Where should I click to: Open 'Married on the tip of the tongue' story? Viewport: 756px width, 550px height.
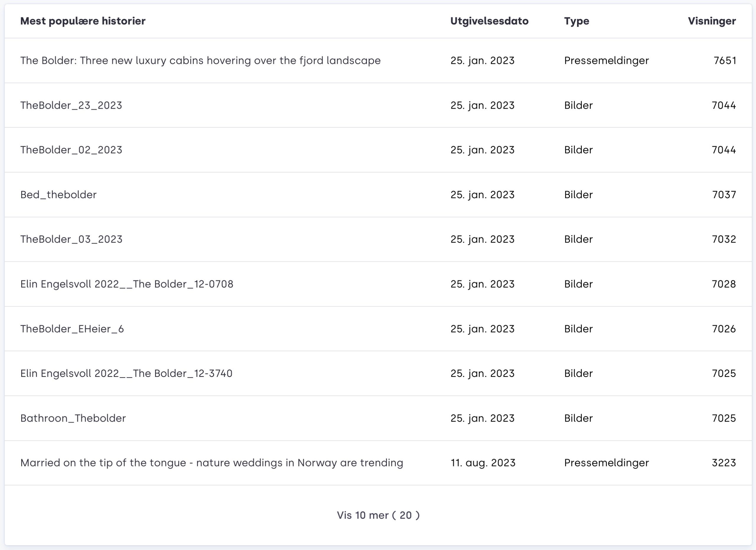pos(212,463)
